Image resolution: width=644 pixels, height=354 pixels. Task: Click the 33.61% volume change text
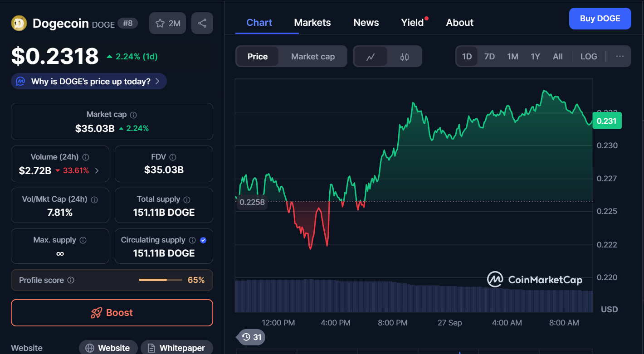75,171
